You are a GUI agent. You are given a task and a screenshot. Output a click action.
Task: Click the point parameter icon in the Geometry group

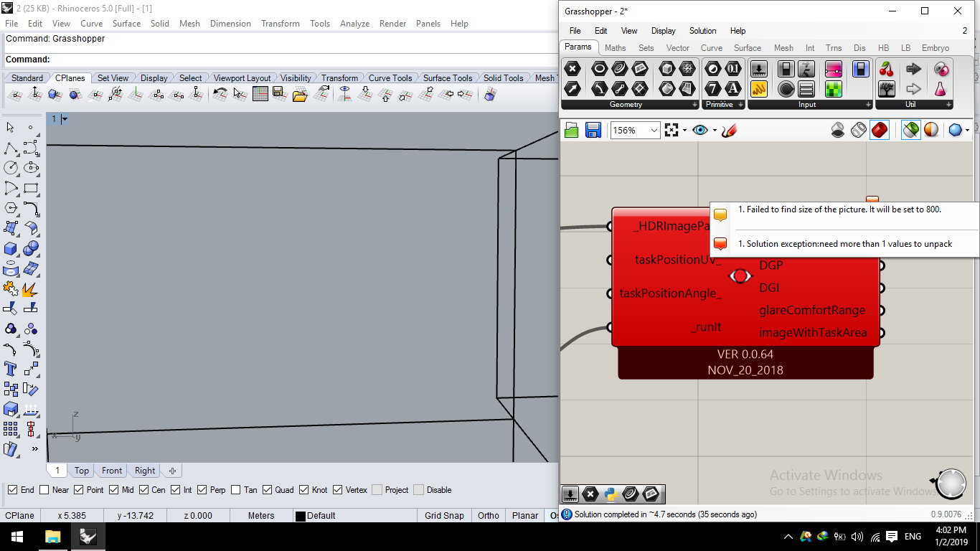(573, 69)
